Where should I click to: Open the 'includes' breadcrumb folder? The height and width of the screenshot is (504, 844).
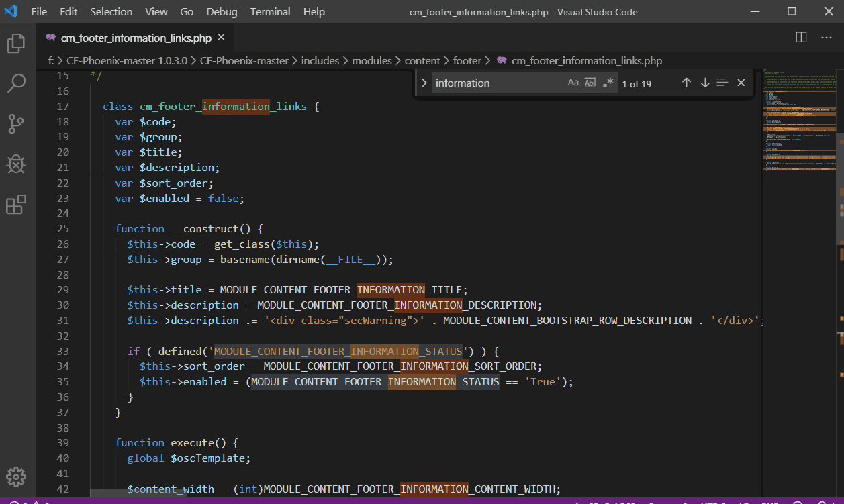[x=320, y=60]
